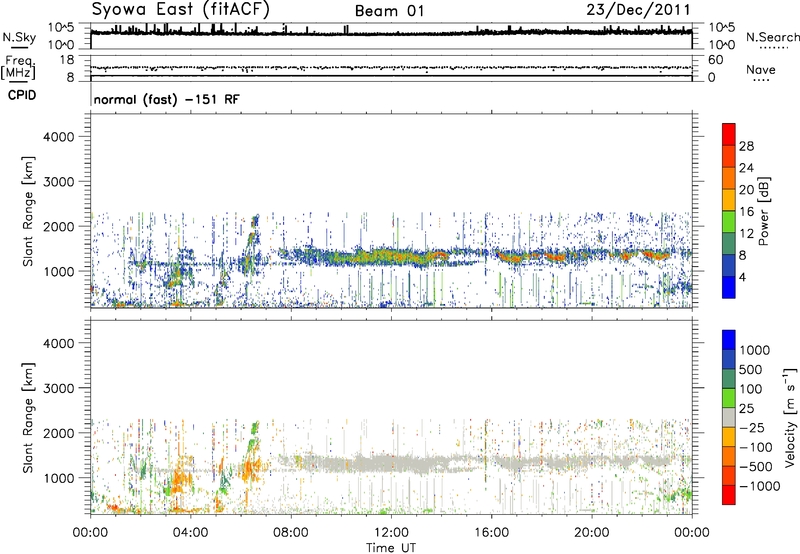
Task: Click the '-1000' velocity colorbar tick
Action: click(x=760, y=486)
